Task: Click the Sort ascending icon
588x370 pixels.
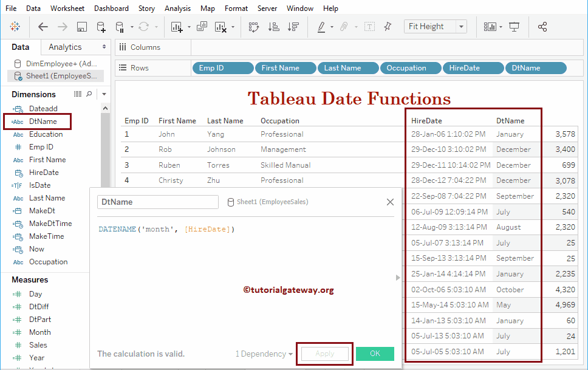Action: click(x=274, y=27)
